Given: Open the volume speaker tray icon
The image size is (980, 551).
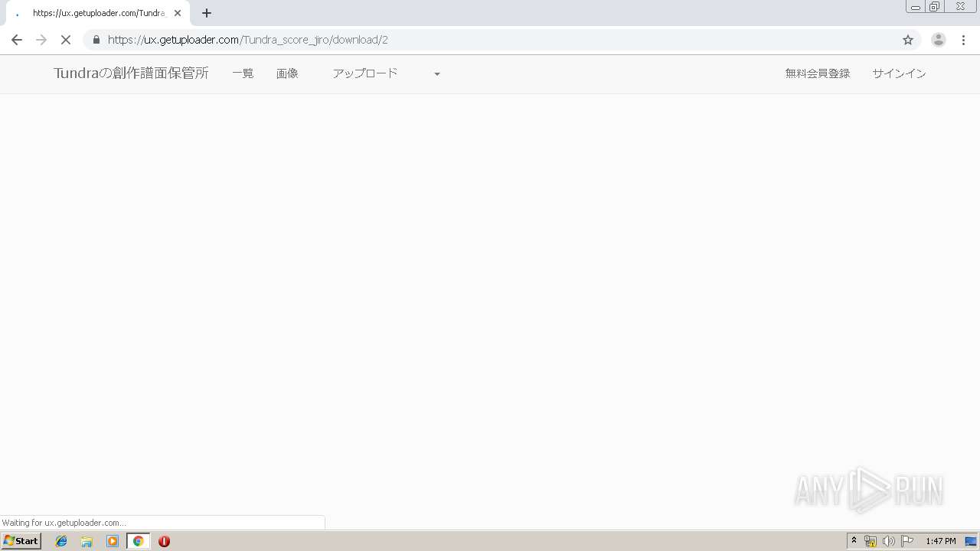Looking at the screenshot, I should click(x=888, y=541).
